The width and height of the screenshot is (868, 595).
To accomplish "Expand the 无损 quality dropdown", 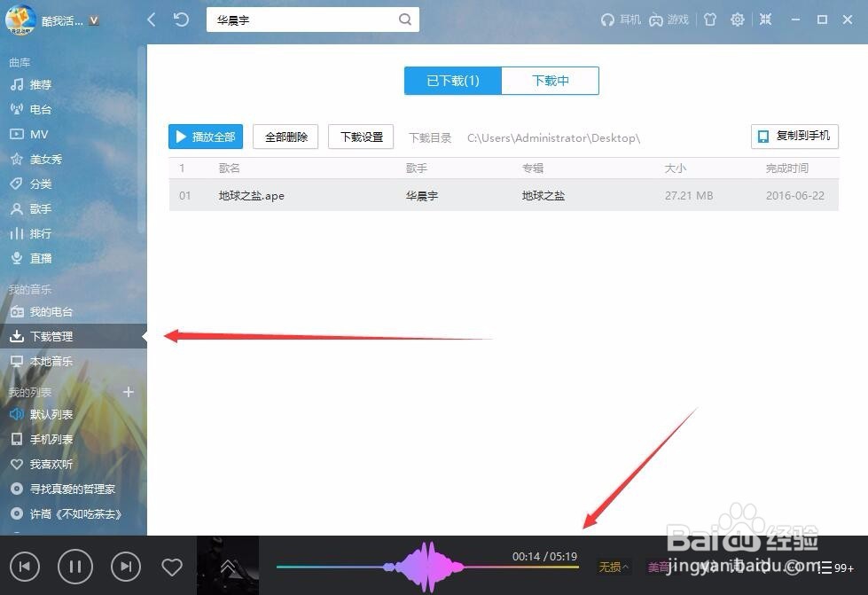I will pyautogui.click(x=614, y=566).
